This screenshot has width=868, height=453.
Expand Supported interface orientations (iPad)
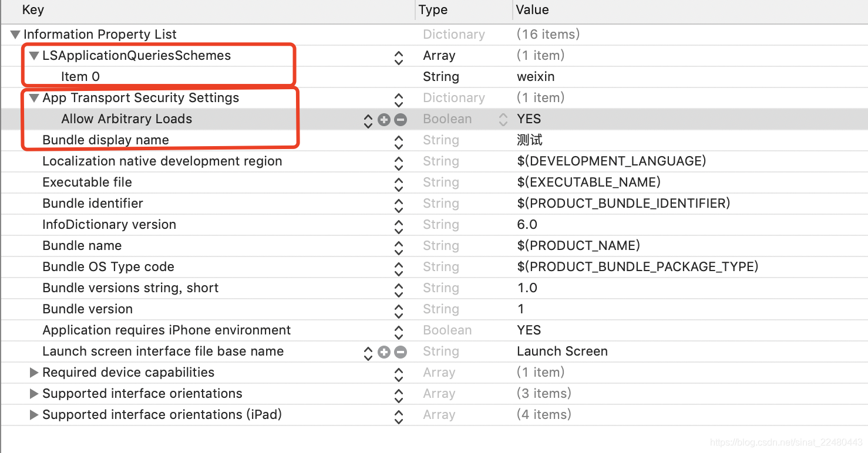(x=34, y=415)
